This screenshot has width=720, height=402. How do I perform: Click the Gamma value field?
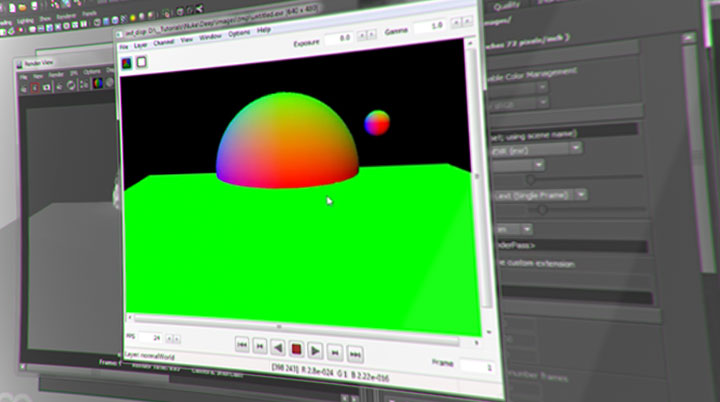tap(430, 26)
